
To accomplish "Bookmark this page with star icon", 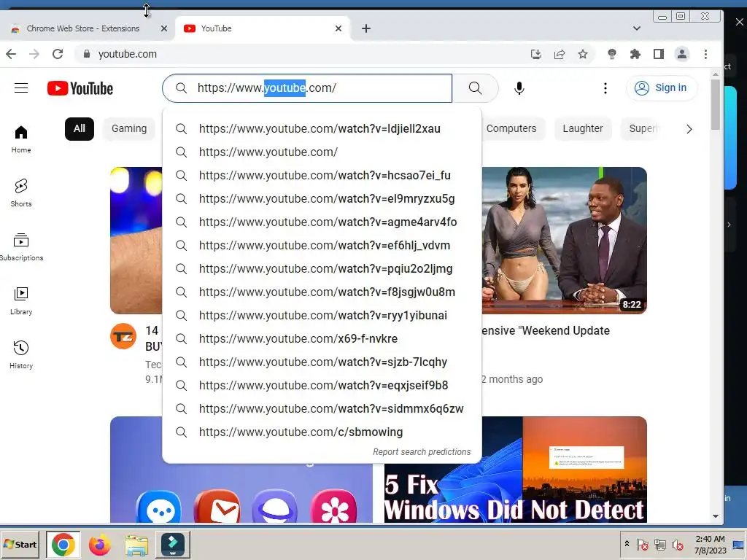I will 583,54.
